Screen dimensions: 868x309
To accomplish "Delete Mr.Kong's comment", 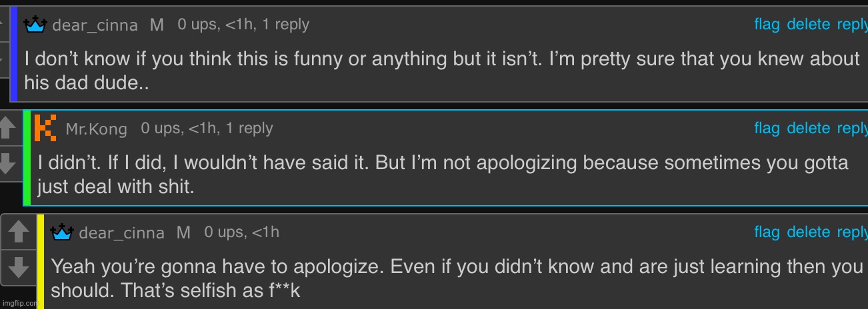I will point(808,128).
